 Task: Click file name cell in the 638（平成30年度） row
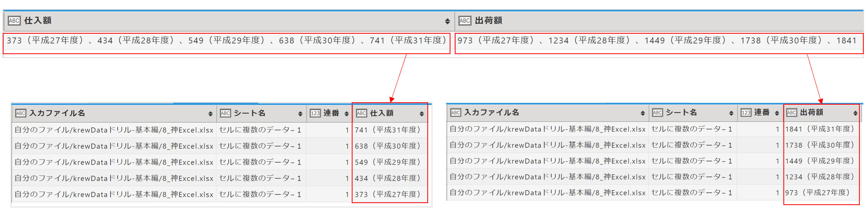point(114,146)
